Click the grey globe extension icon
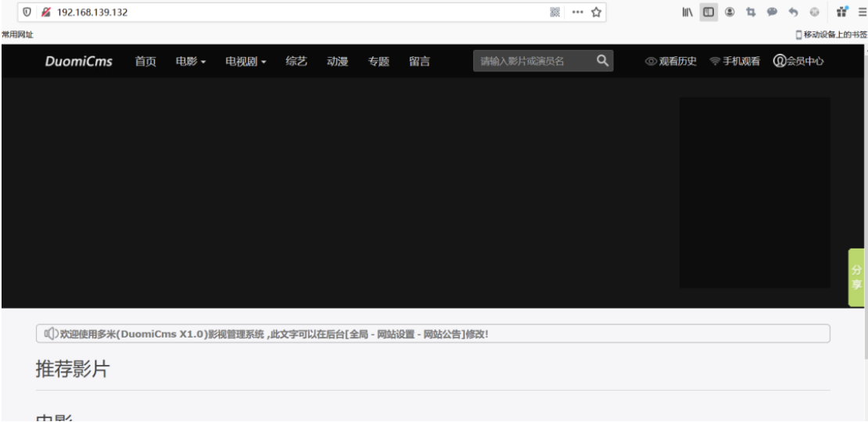 click(814, 13)
